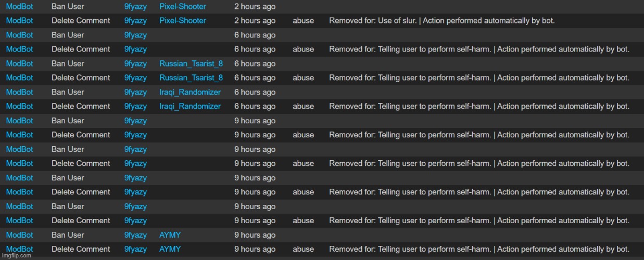The height and width of the screenshot is (260, 644).
Task: Open 9fyazy profile in Pixel-Shooter Ban User row
Action: 135,7
